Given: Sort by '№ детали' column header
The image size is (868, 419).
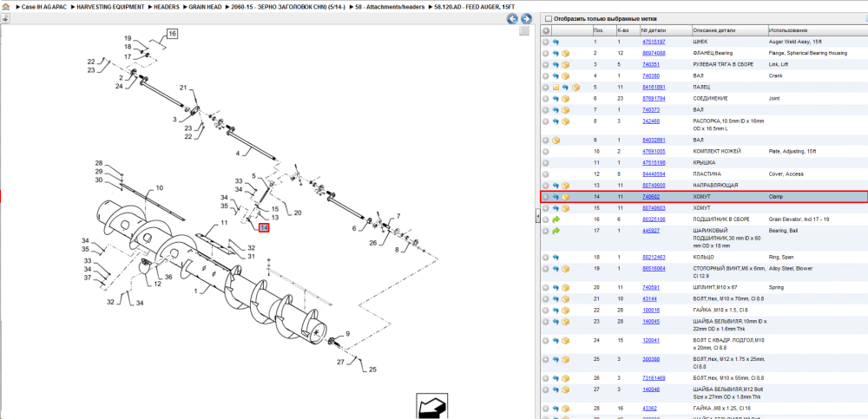Looking at the screenshot, I should 665,30.
